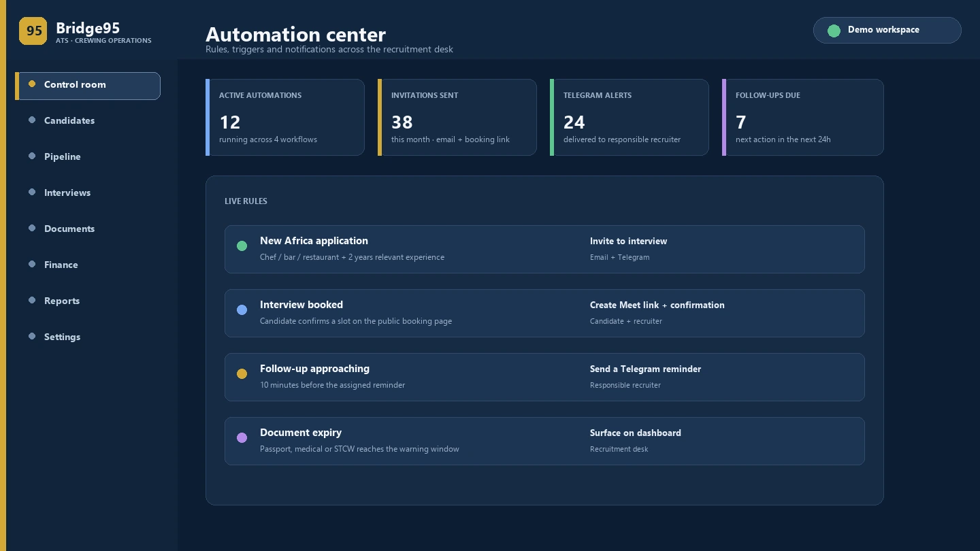The width and height of the screenshot is (980, 551).
Task: Click the bullet icon beside Documents
Action: 32,229
